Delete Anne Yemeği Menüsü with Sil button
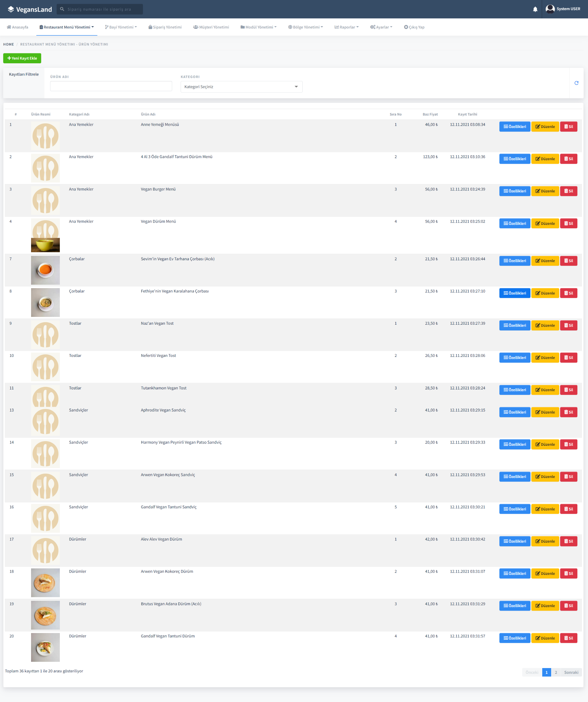Viewport: 588px width, 702px height. (568, 127)
